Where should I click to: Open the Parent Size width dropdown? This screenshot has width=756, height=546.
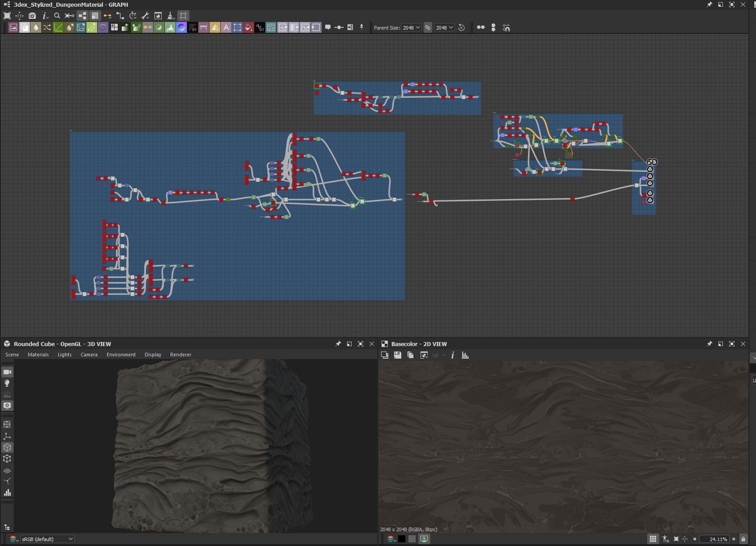(x=411, y=28)
